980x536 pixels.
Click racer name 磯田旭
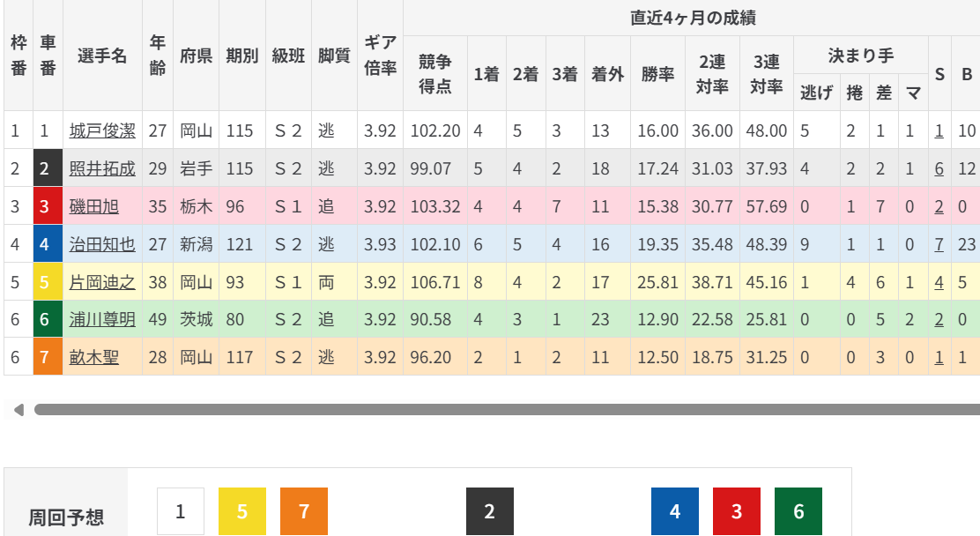point(94,206)
